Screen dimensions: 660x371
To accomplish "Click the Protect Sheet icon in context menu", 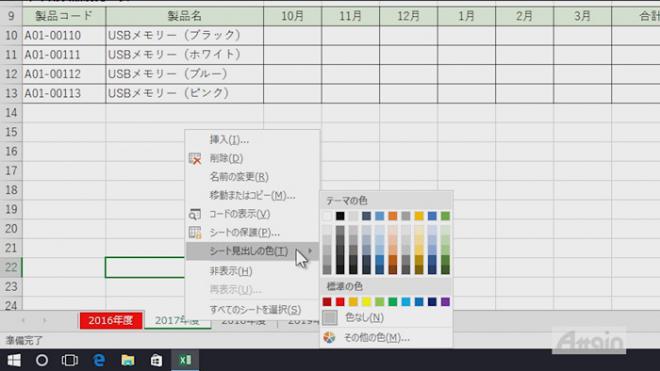I will point(195,232).
